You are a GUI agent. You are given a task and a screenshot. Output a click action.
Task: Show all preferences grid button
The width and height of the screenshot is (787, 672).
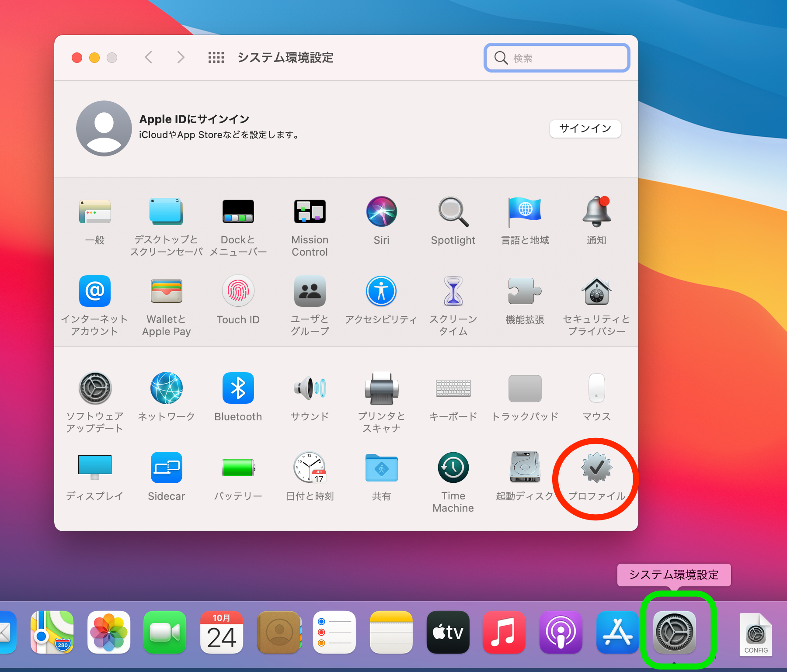216,58
